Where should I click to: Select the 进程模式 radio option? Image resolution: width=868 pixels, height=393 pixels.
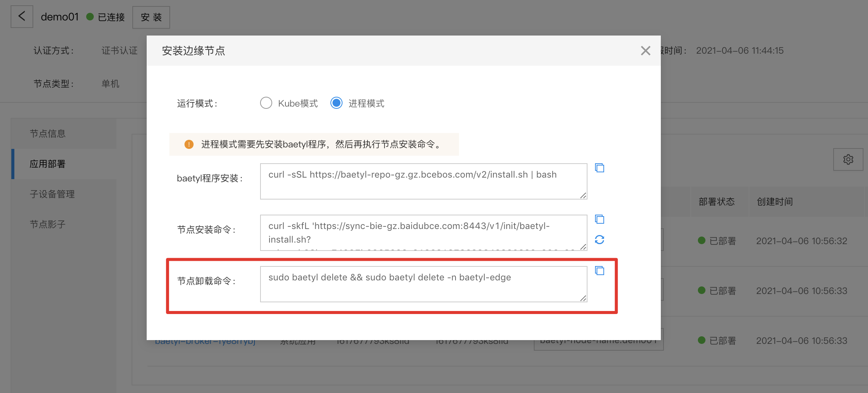(x=336, y=103)
